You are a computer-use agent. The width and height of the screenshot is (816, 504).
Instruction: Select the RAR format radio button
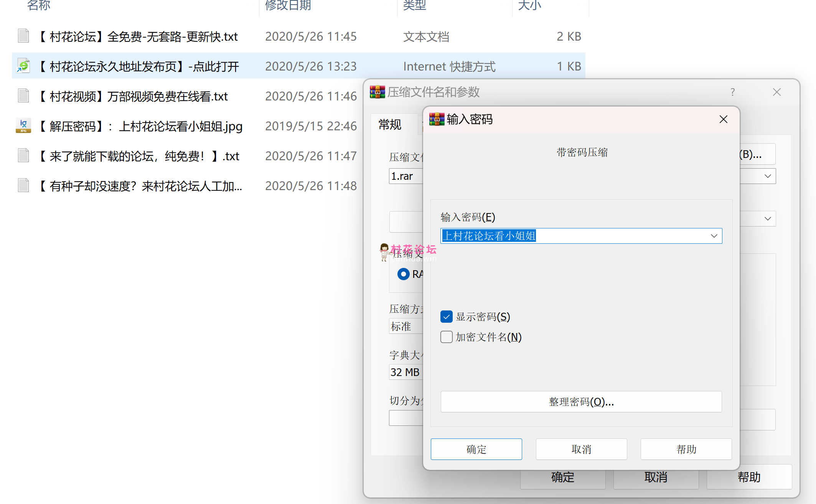click(403, 274)
